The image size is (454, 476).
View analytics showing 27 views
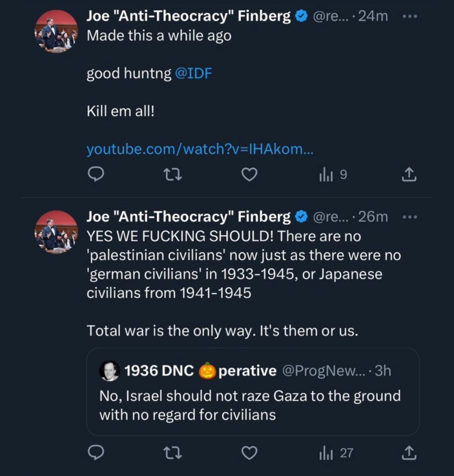[x=336, y=453]
